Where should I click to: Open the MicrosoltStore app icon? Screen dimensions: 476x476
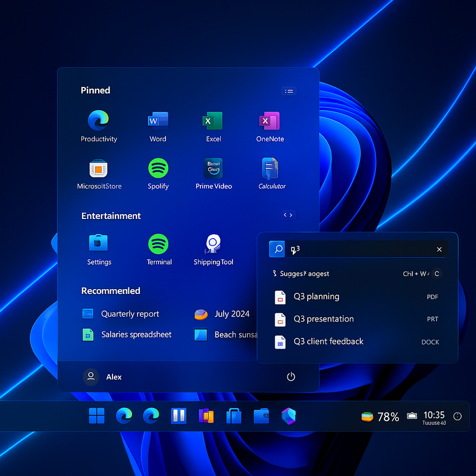click(98, 168)
